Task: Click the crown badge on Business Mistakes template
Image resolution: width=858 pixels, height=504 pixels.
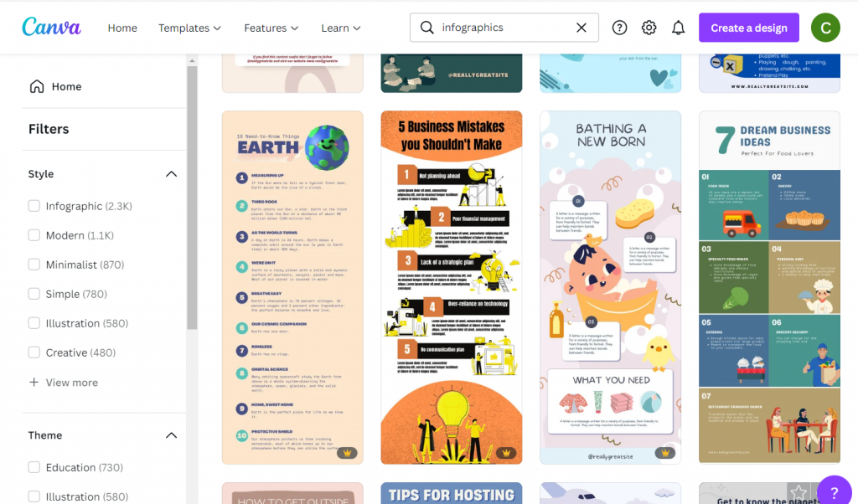Action: coord(506,453)
